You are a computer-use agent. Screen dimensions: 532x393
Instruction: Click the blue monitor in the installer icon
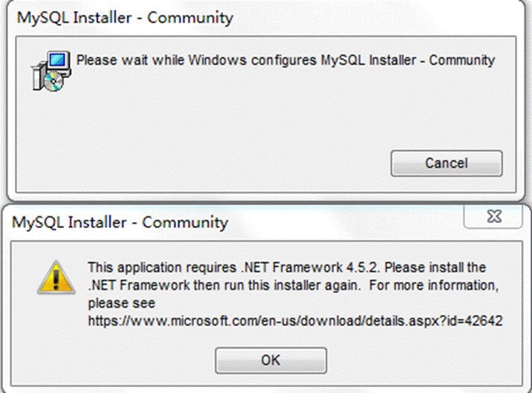(x=59, y=60)
